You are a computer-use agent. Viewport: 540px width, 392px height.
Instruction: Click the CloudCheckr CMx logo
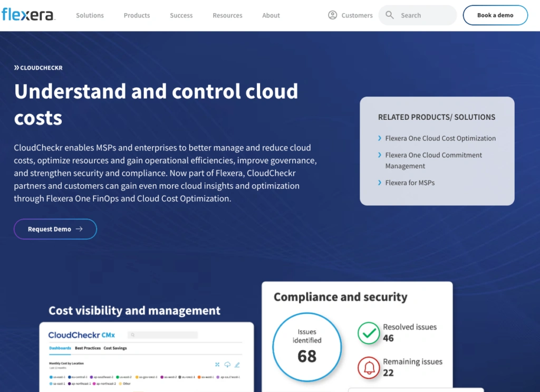[82, 335]
